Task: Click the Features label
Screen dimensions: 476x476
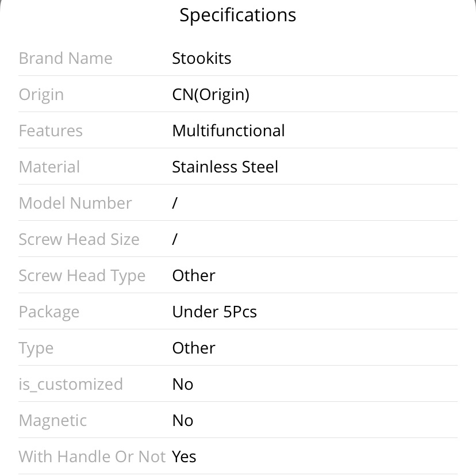Action: (51, 130)
